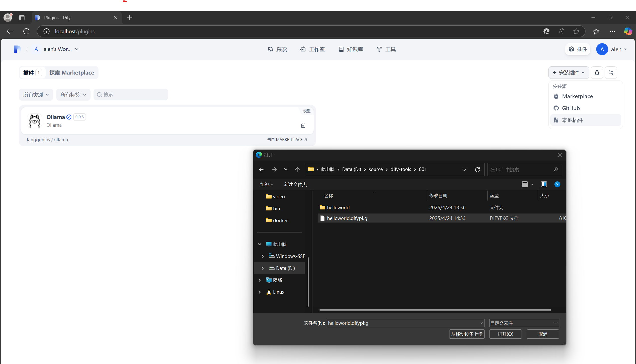This screenshot has height=364, width=636.
Task: Open the 自定义文件 file type dropdown
Action: pyautogui.click(x=524, y=323)
